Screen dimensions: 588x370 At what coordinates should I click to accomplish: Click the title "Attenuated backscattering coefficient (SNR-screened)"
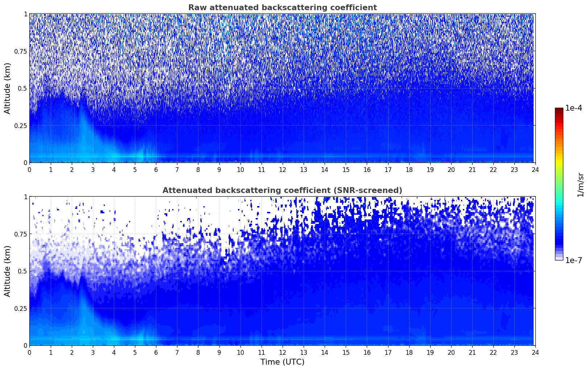(282, 190)
